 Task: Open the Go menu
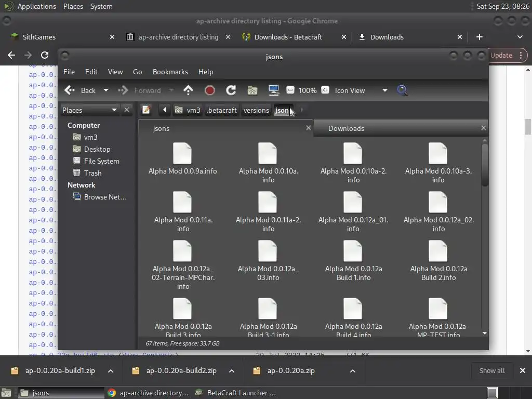[137, 72]
